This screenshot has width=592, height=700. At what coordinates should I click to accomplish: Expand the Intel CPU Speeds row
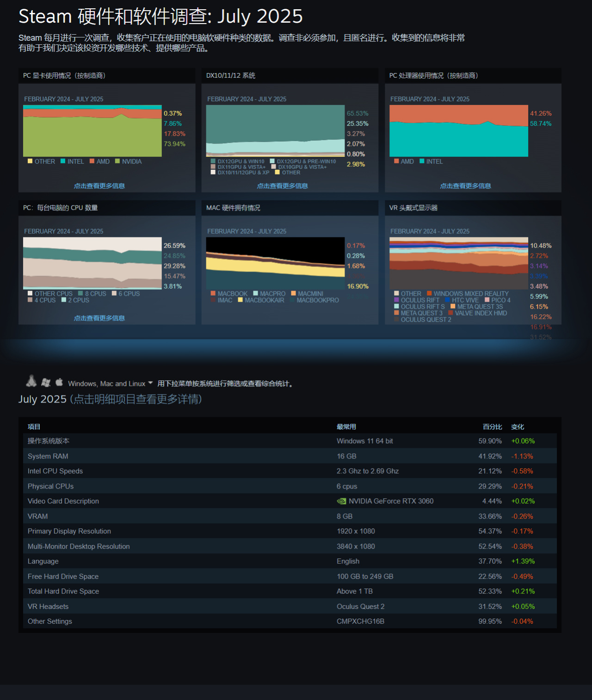click(290, 471)
